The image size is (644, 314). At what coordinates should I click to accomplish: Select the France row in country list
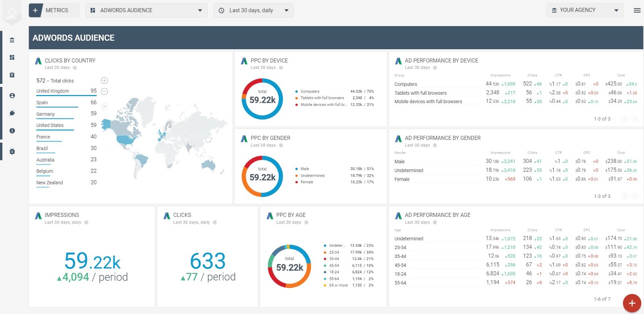point(66,137)
